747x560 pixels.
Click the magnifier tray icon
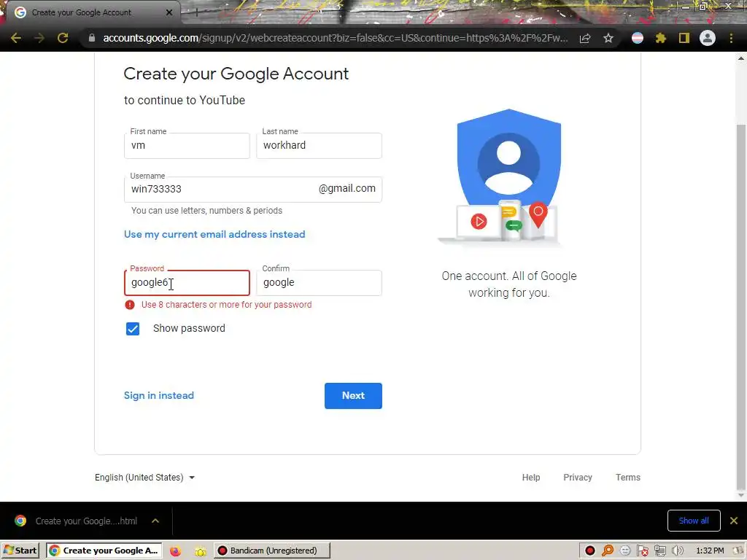tap(608, 551)
